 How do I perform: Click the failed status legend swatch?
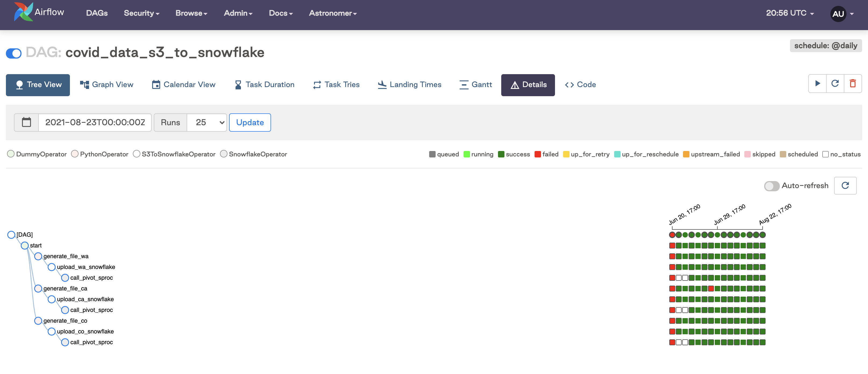[x=538, y=154]
